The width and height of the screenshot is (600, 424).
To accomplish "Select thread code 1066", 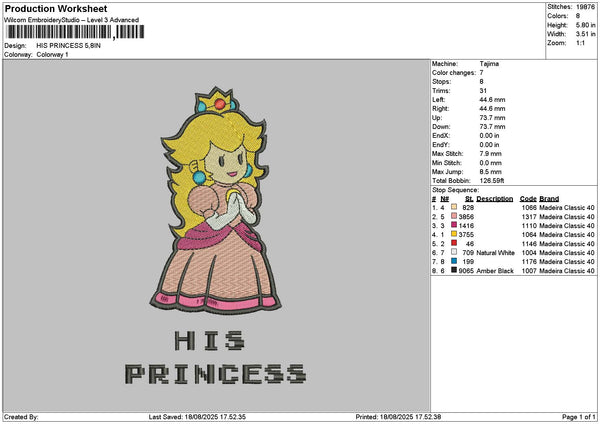I will (x=529, y=207).
